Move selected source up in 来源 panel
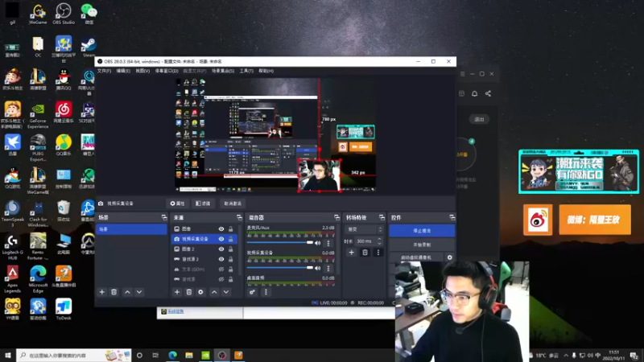 pyautogui.click(x=214, y=292)
